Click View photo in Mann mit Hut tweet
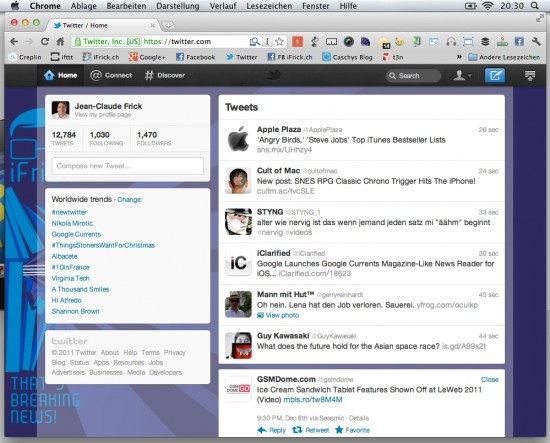 [278, 315]
